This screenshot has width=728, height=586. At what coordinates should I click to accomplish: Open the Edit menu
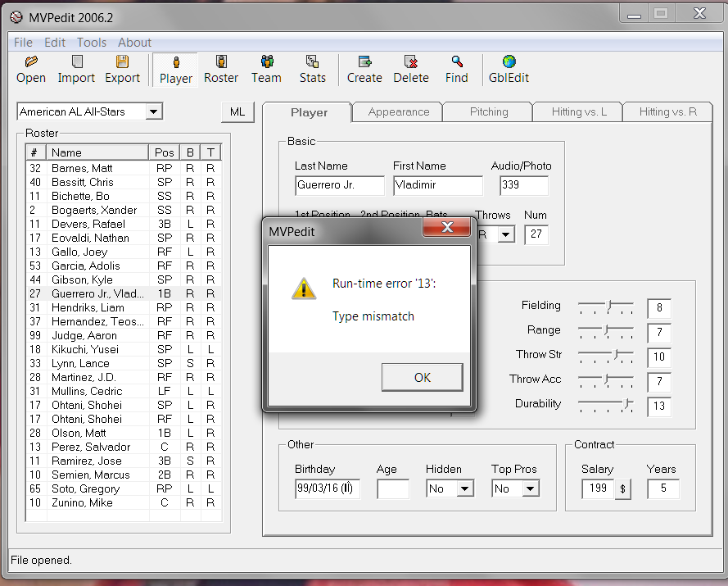click(x=55, y=43)
